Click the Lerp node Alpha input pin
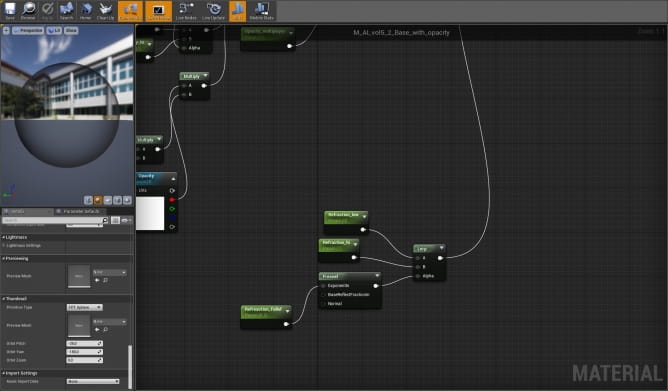 tap(418, 276)
